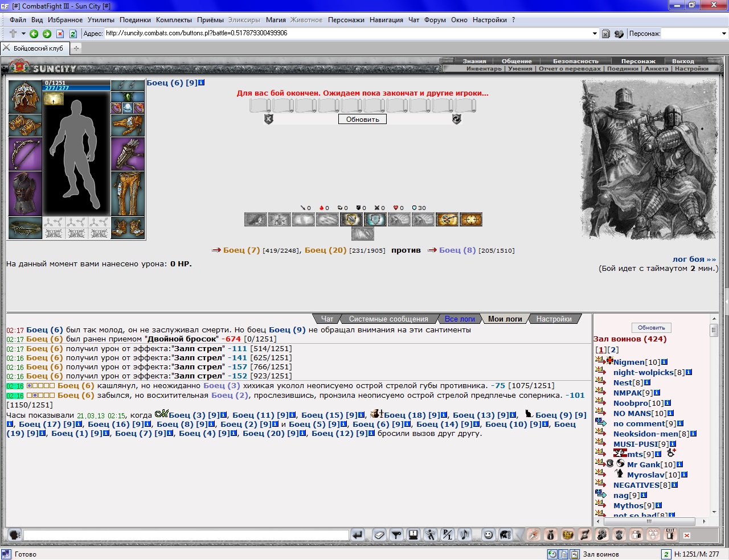Click the boots equipment slot
The image size is (729, 560).
coord(128,228)
